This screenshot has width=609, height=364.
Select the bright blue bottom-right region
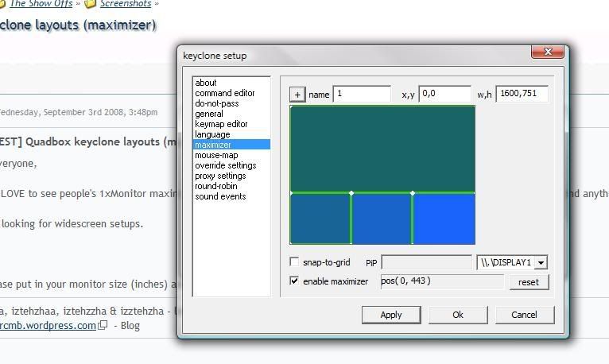click(x=444, y=219)
